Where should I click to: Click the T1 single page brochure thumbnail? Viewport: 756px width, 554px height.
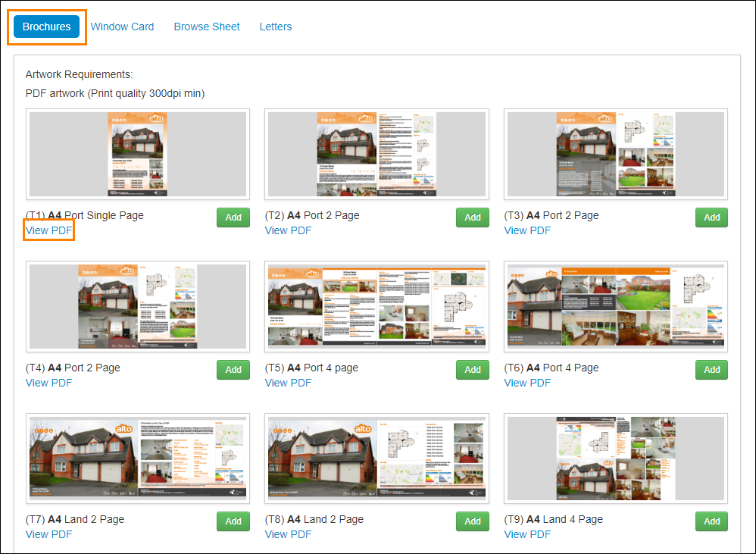click(x=138, y=155)
